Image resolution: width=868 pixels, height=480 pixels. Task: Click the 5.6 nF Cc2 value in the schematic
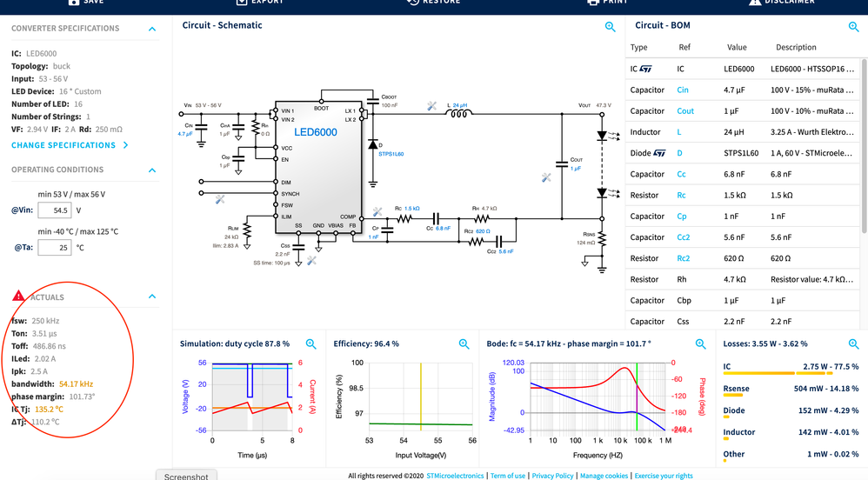click(x=506, y=251)
